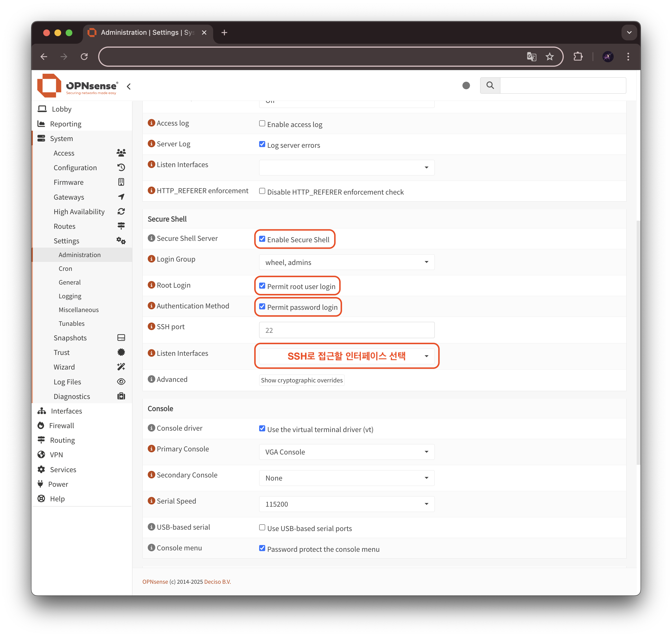Click the High Availability sync icon
Screen dimensions: 672x637
(x=121, y=212)
